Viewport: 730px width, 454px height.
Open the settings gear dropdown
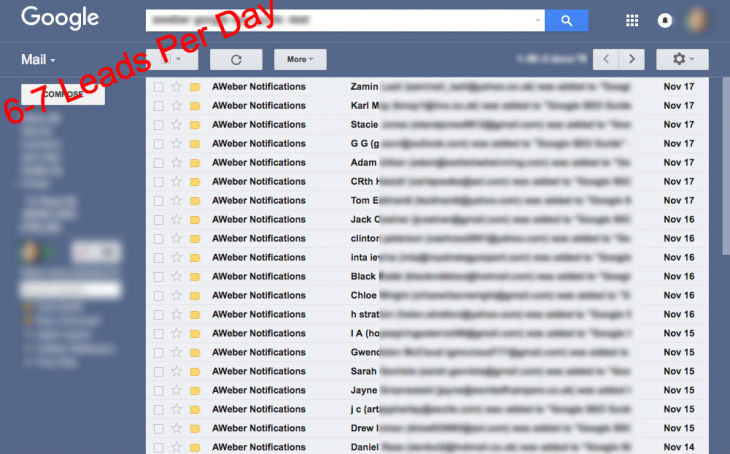pyautogui.click(x=682, y=59)
